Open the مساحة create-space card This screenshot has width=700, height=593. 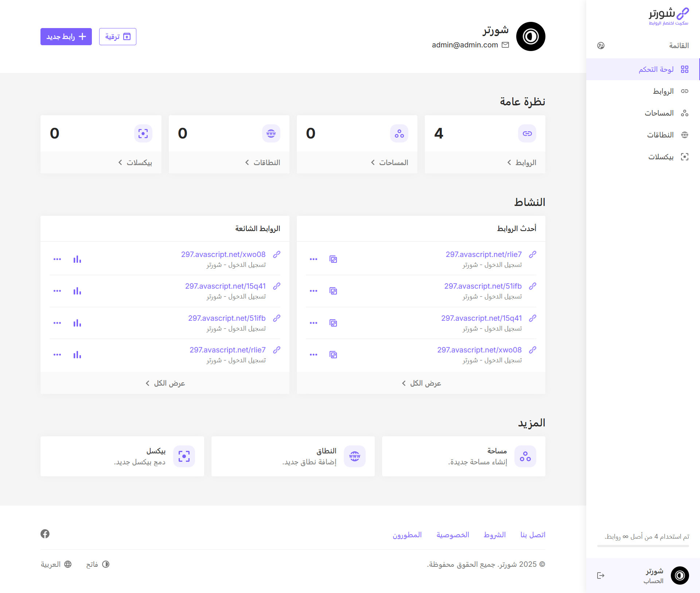[x=464, y=456]
